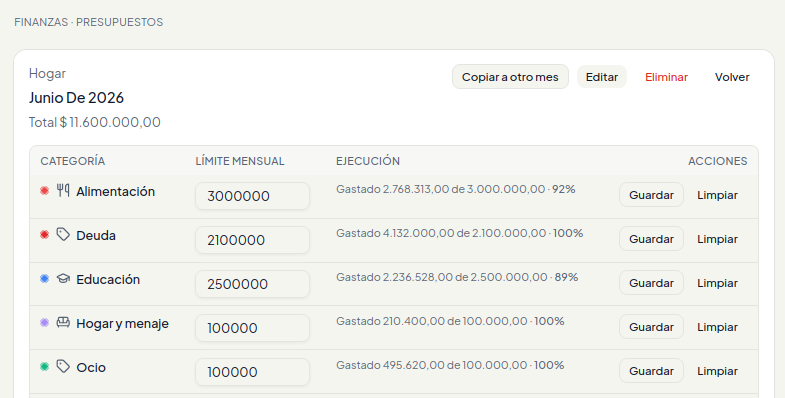The width and height of the screenshot is (785, 398).
Task: Click the Deuda category name
Action: pyautogui.click(x=96, y=235)
